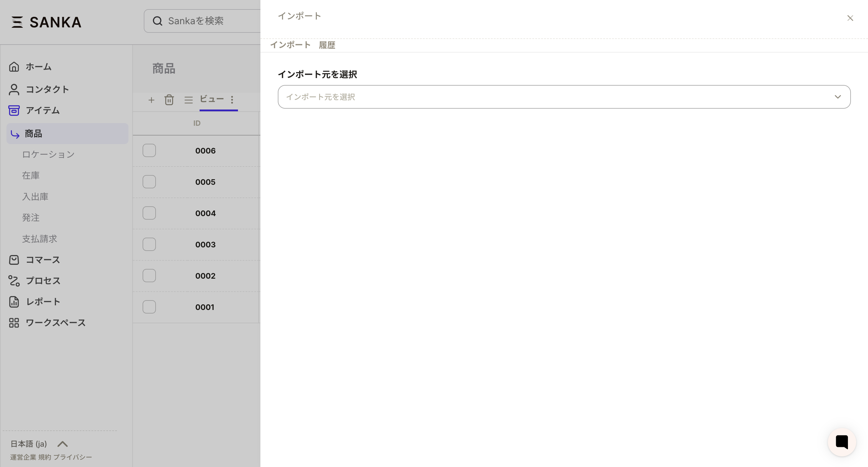The height and width of the screenshot is (467, 868).
Task: Switch to the 履歴 tab
Action: coord(327,45)
